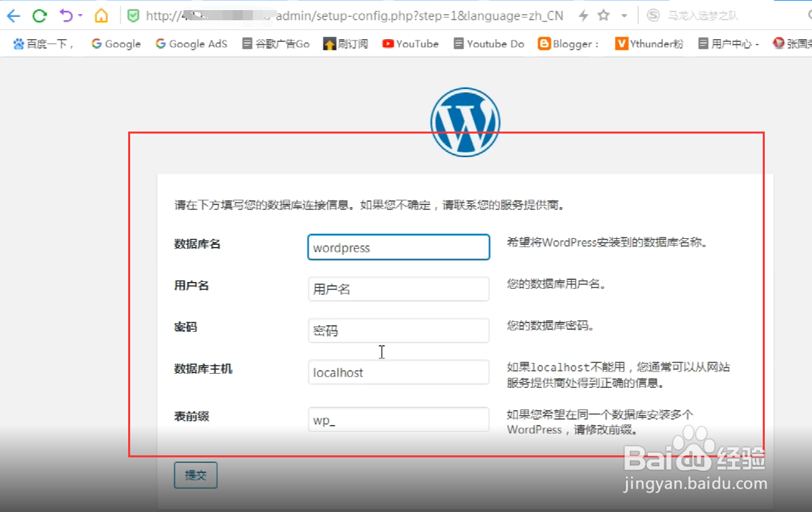The image size is (812, 512).
Task: Click the 如果localhost不能用 help text
Action: click(x=618, y=375)
